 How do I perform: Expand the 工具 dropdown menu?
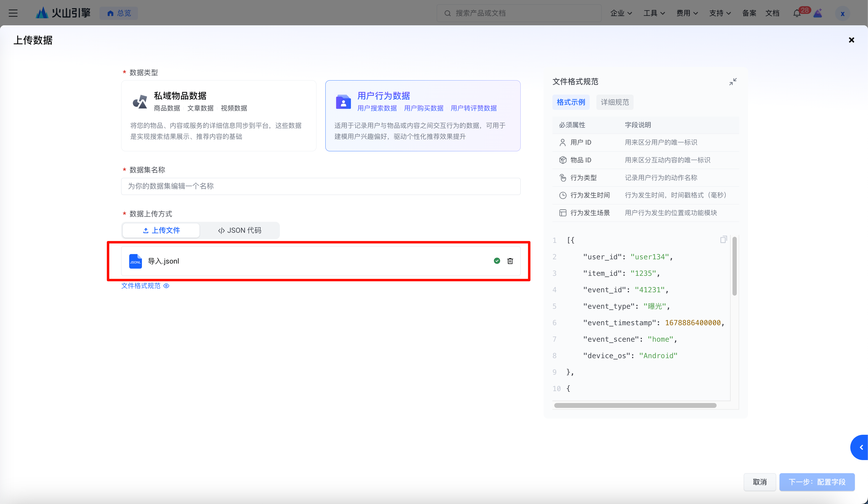click(x=654, y=13)
